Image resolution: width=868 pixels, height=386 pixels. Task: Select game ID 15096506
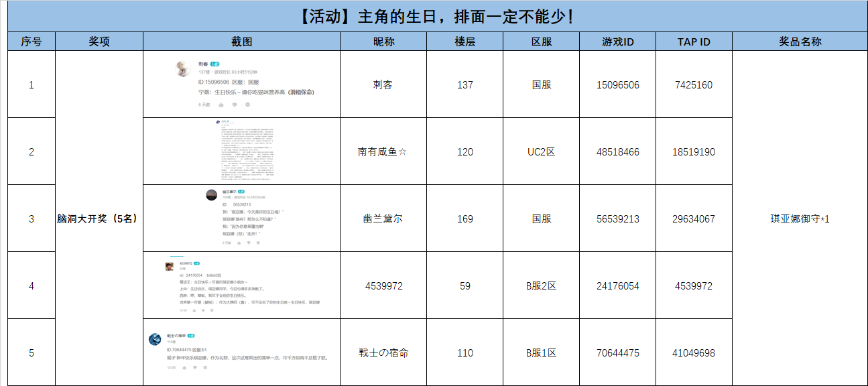618,84
